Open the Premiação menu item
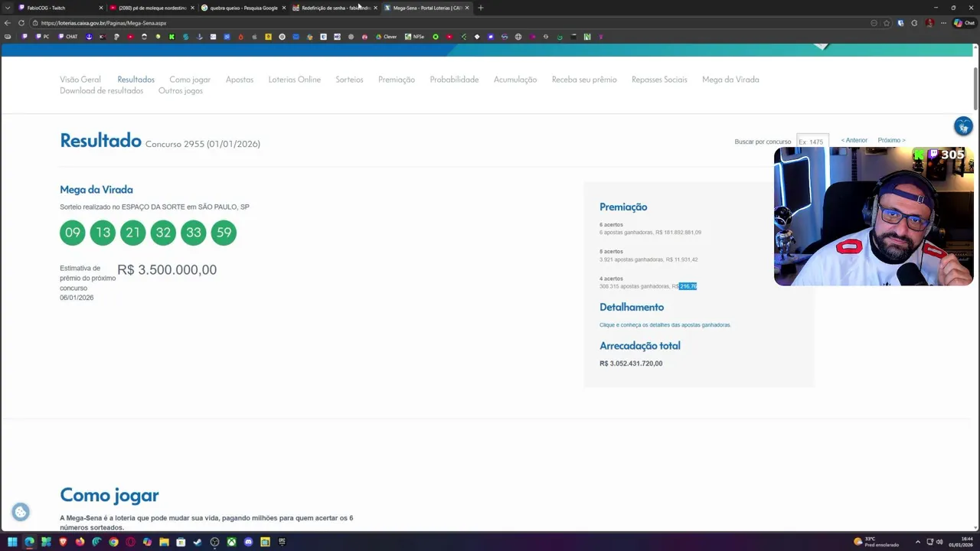 click(x=397, y=80)
